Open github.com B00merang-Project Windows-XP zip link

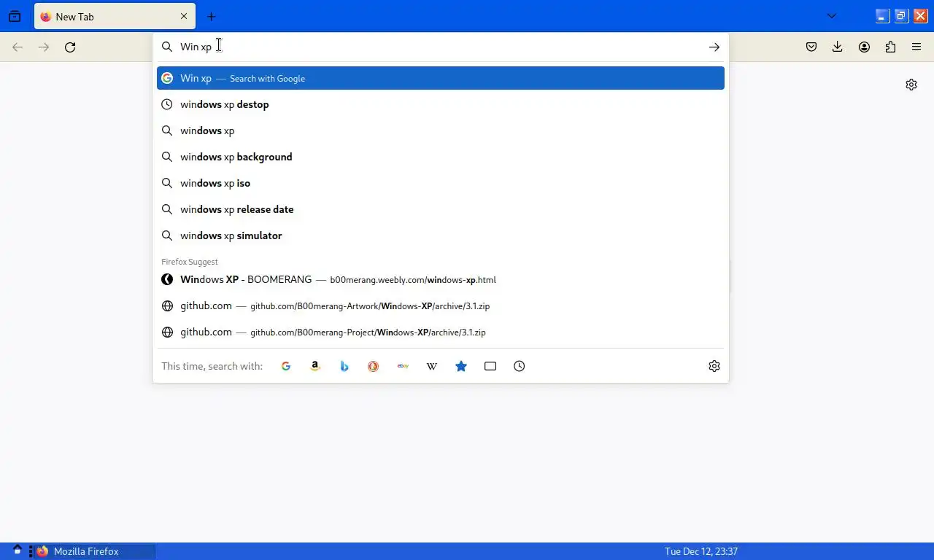441,332
